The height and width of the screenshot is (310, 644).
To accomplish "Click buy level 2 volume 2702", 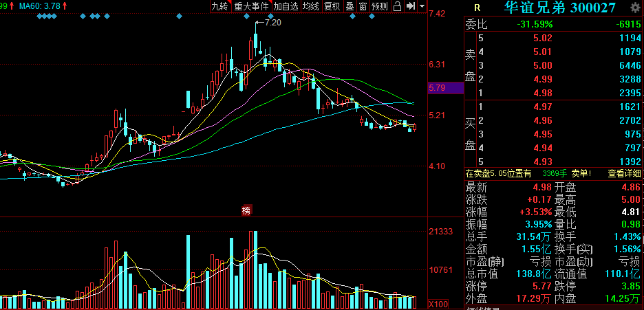I will click(x=630, y=120).
